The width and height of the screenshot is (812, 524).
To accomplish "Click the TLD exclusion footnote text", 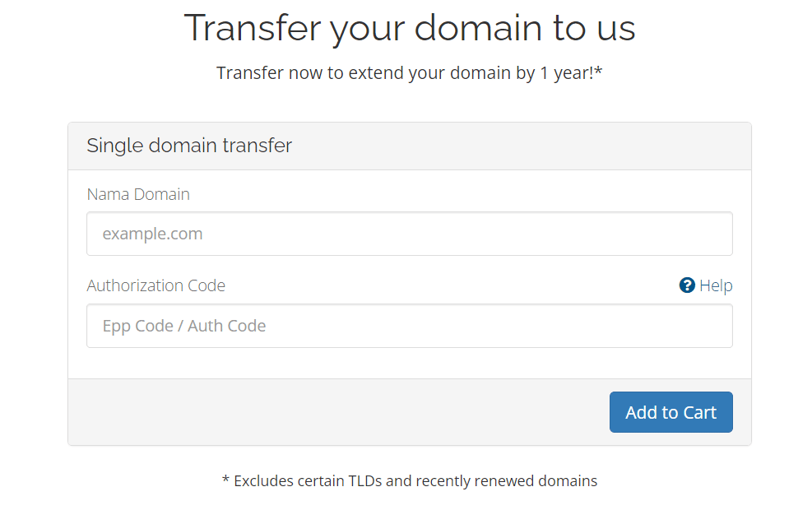I will (410, 480).
